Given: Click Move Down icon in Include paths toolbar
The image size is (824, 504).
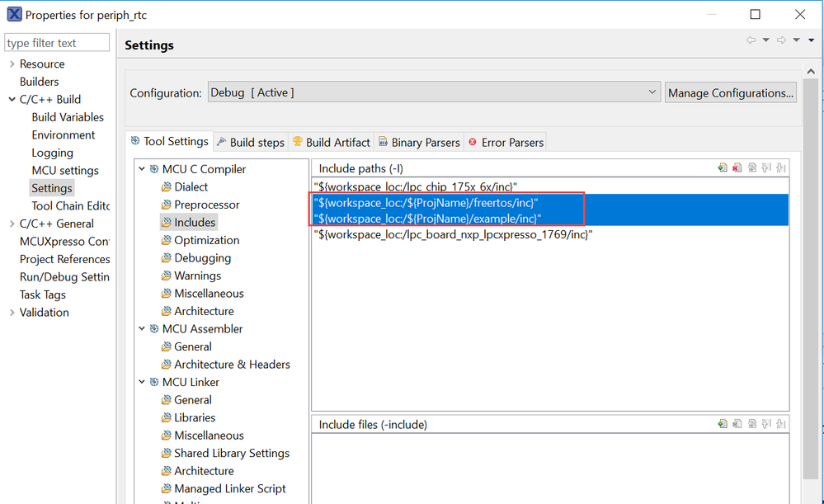Looking at the screenshot, I should (x=780, y=168).
